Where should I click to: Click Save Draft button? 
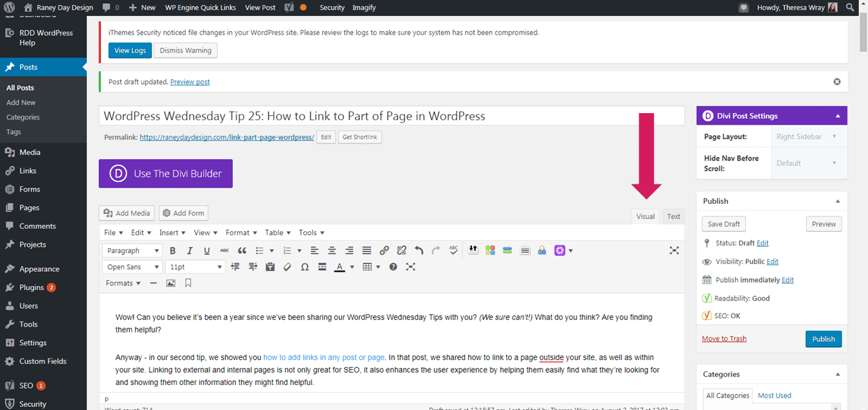[x=724, y=224]
